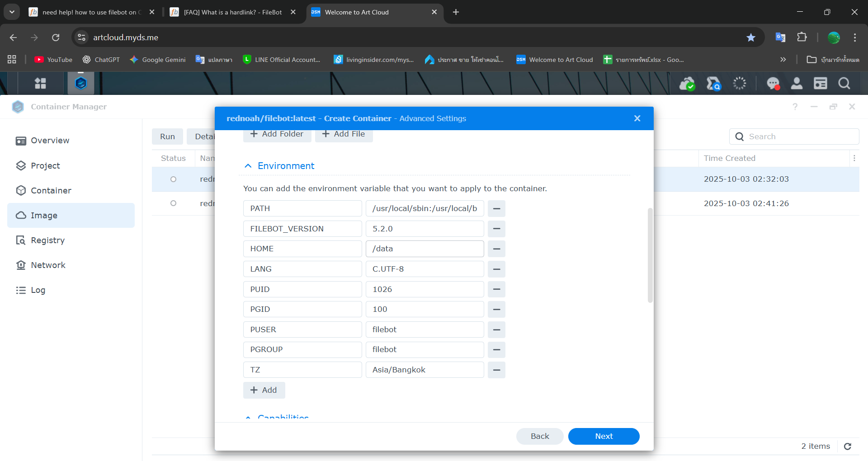This screenshot has width=868, height=461.
Task: Open the user account options icon
Action: [x=797, y=83]
